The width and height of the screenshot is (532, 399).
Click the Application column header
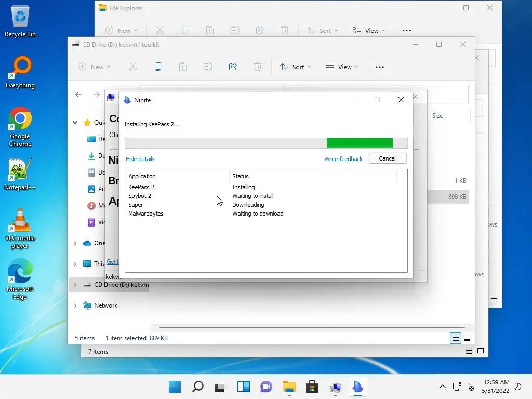(177, 176)
